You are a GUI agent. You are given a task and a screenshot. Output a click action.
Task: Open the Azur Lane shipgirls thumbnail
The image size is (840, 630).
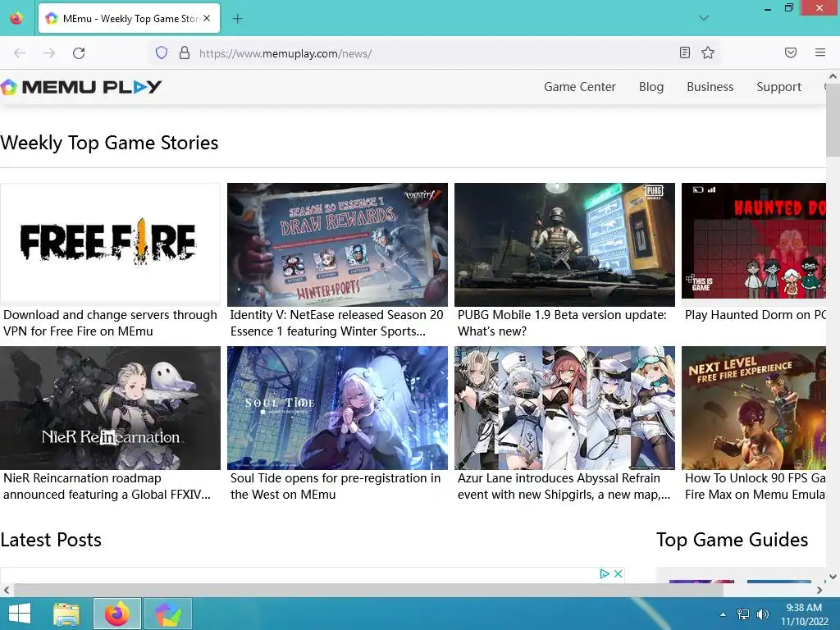[564, 408]
